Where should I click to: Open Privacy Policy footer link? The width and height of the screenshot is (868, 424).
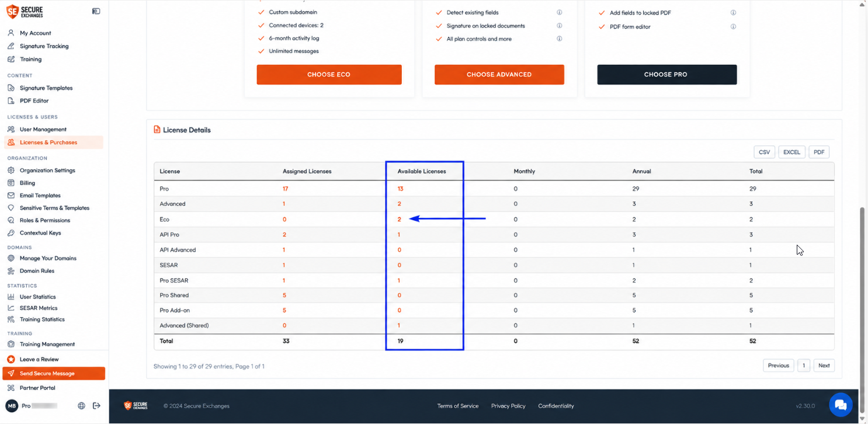[x=508, y=406]
